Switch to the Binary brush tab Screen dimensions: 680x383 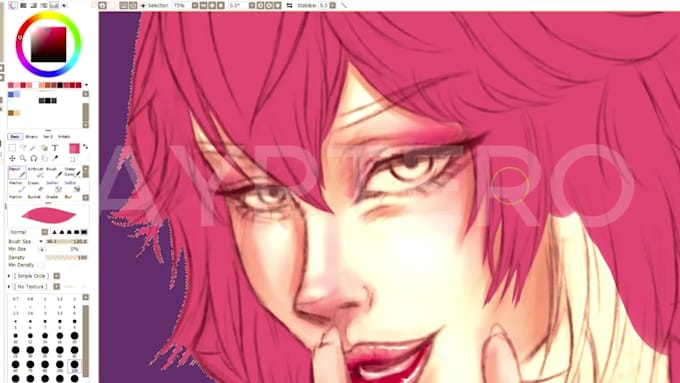pyautogui.click(x=31, y=137)
